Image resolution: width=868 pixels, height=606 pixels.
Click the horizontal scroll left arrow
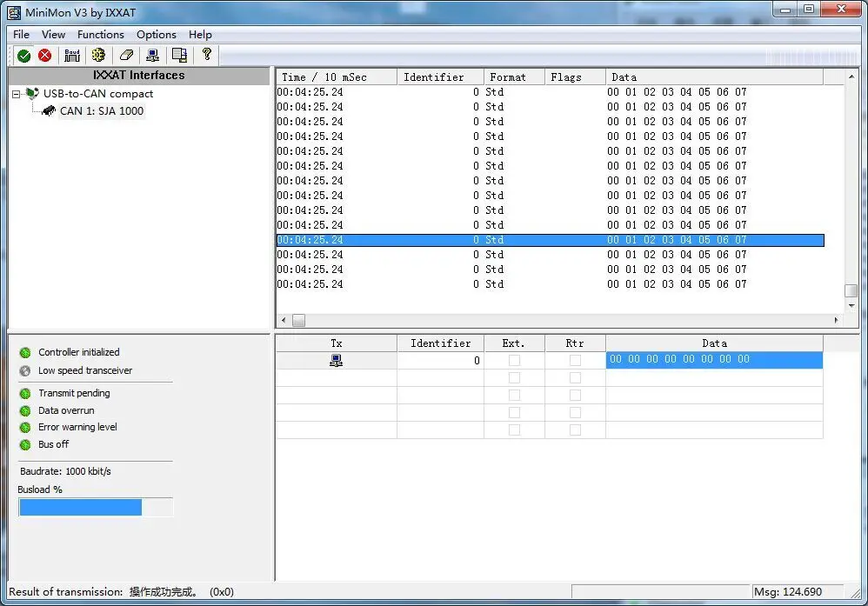[x=284, y=321]
